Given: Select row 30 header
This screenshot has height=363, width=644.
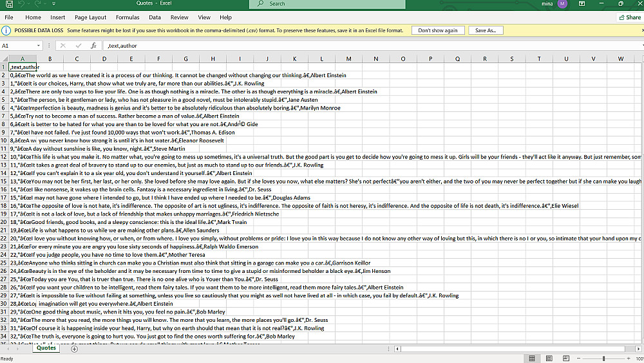Looking at the screenshot, I should point(4,303).
